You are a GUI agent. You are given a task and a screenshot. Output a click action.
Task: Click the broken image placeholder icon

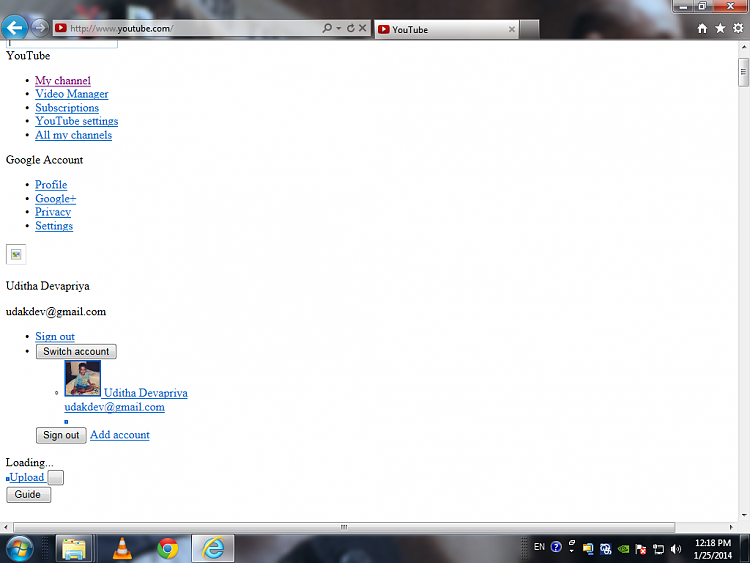(16, 254)
